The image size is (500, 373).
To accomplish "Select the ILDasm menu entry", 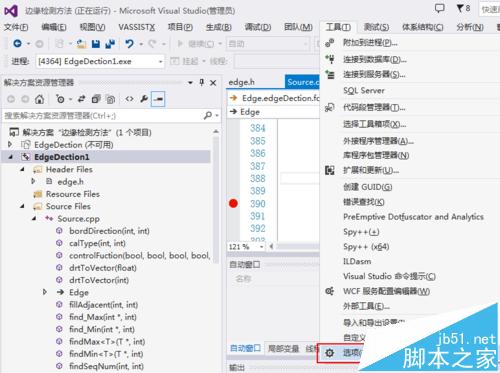I will tap(357, 261).
